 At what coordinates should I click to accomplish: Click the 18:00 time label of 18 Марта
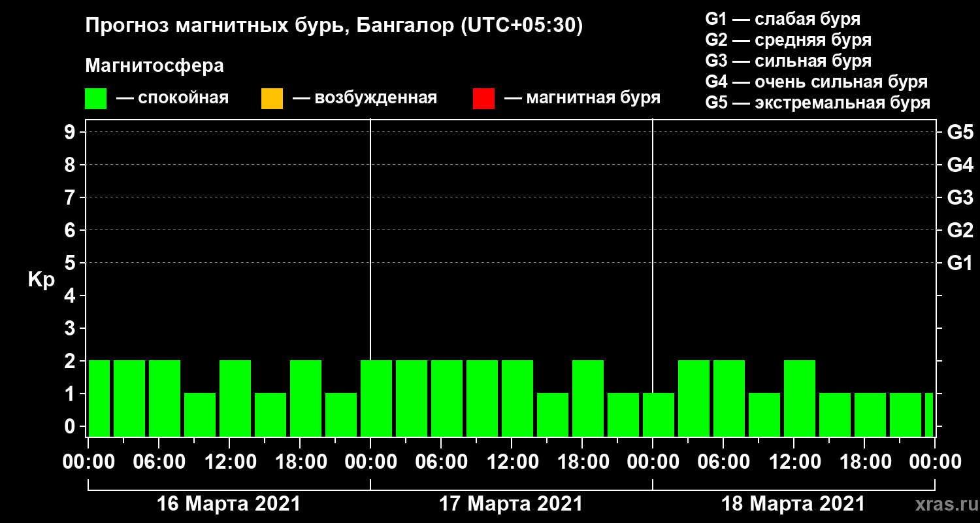[864, 462]
